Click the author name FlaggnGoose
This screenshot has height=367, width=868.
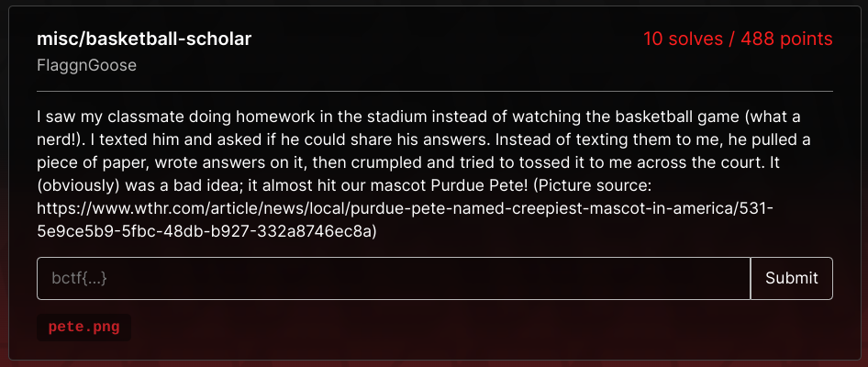[x=87, y=66]
